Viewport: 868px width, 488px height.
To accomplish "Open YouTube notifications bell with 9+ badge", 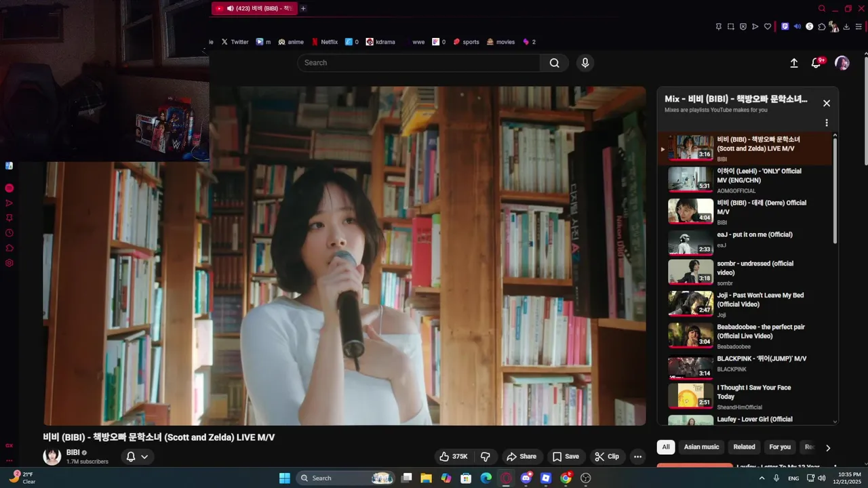I will [x=816, y=63].
